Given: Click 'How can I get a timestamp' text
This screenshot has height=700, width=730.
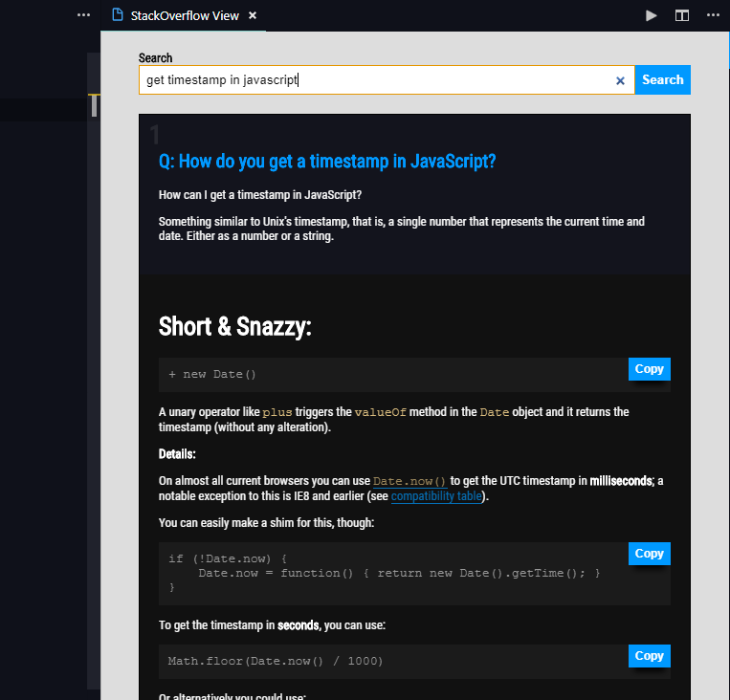Looking at the screenshot, I should (x=260, y=195).
